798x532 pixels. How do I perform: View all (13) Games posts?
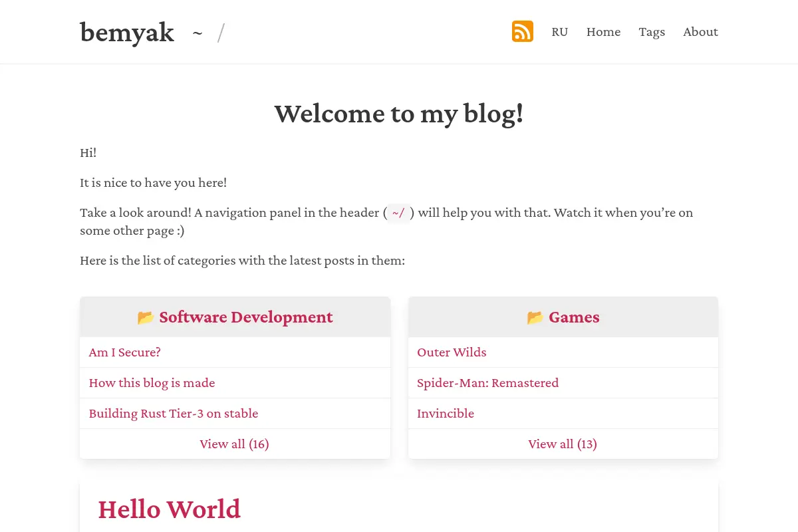pos(563,444)
